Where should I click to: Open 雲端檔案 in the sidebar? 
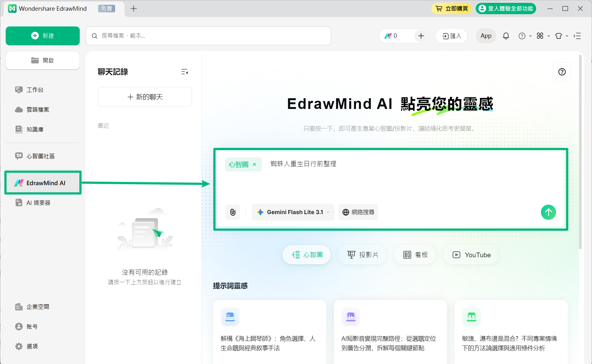[x=43, y=110]
